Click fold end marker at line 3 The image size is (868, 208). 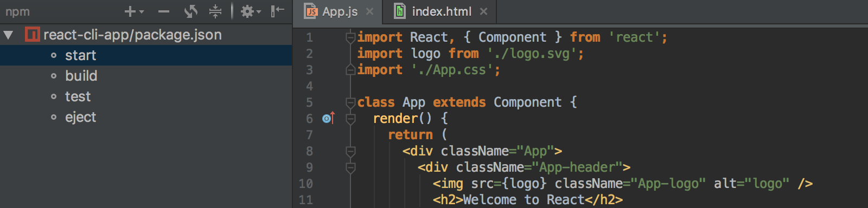click(x=350, y=70)
